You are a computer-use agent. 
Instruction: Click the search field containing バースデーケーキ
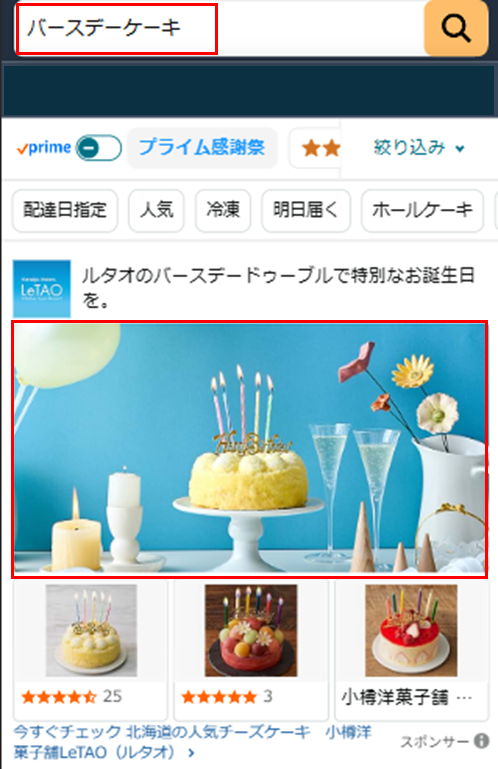220,28
